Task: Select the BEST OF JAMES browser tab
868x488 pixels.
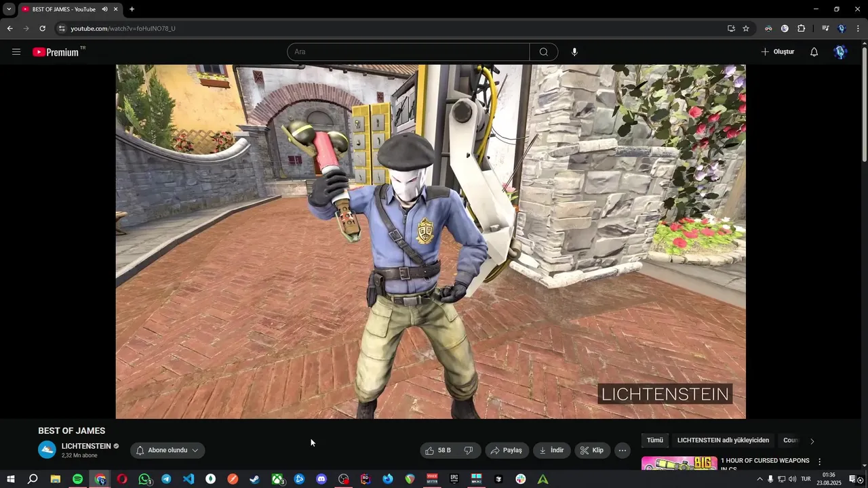Action: click(64, 9)
